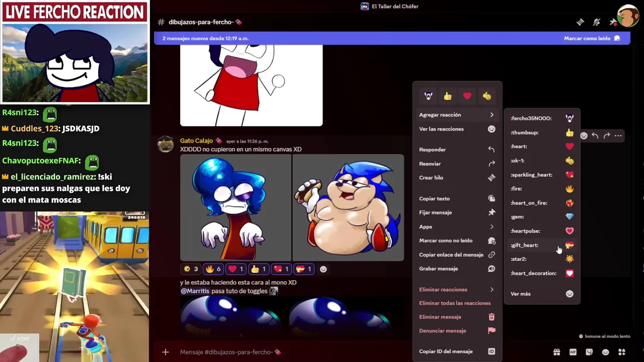Toggle the thumbs up reaction chip

[259, 269]
